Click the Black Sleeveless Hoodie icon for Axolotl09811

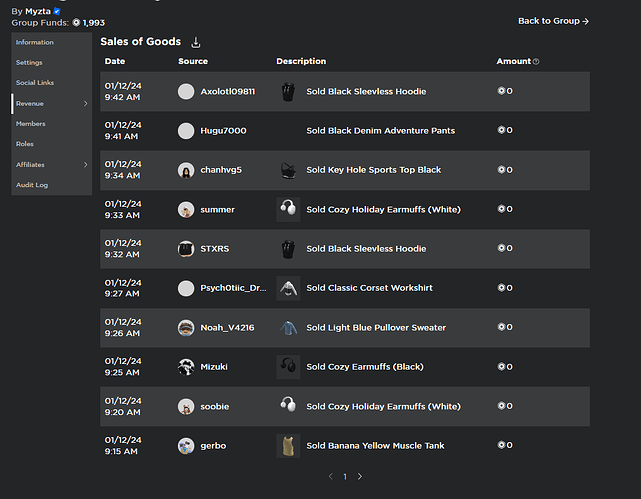(288, 91)
